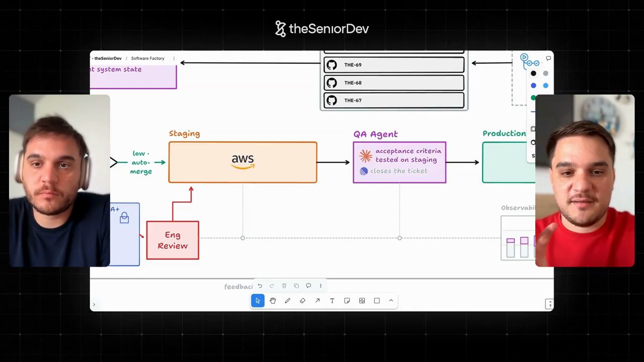
Task: Duplicate selection icon above toolbar
Action: pyautogui.click(x=296, y=286)
